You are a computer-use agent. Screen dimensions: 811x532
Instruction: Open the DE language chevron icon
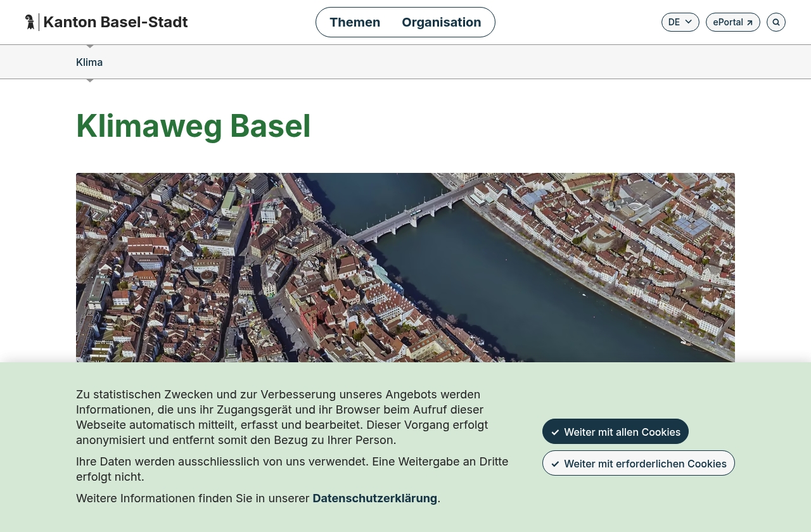[689, 22]
